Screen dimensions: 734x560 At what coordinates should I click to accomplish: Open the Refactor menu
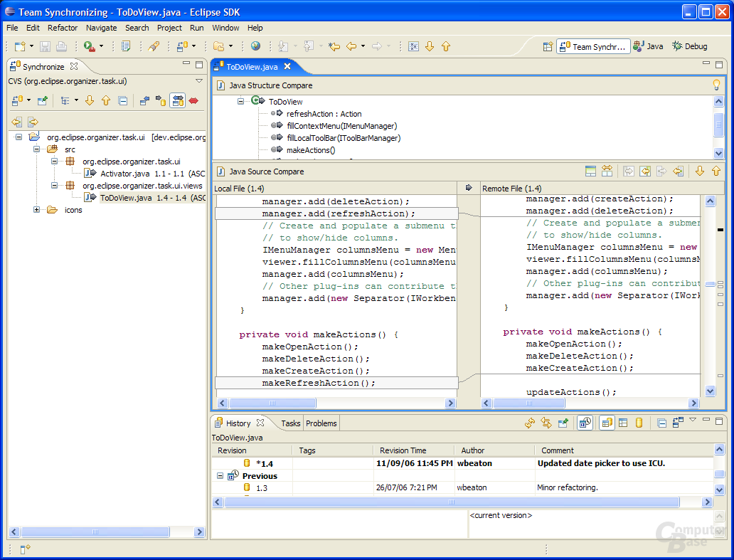[x=63, y=28]
